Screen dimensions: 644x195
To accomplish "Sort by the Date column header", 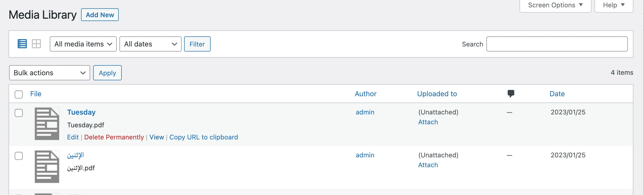I will coord(557,94).
